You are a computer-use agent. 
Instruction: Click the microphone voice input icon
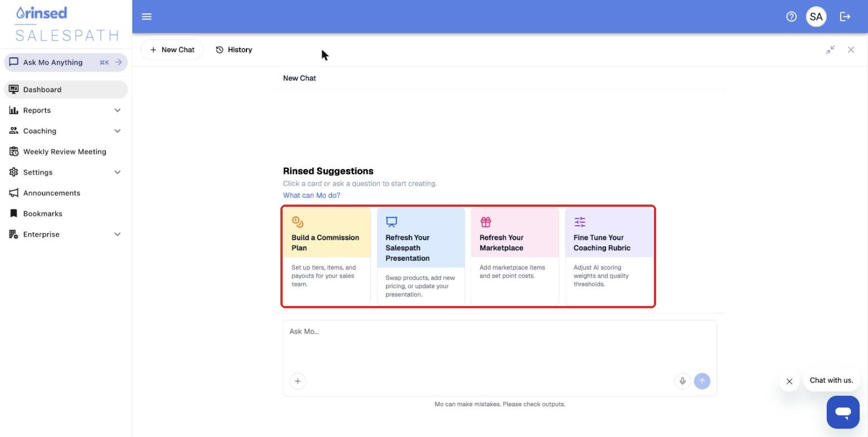pyautogui.click(x=682, y=381)
